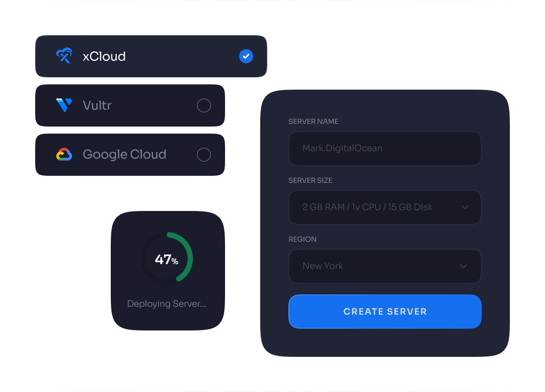
Task: Click the chevron arrow in Server Size field
Action: point(465,207)
